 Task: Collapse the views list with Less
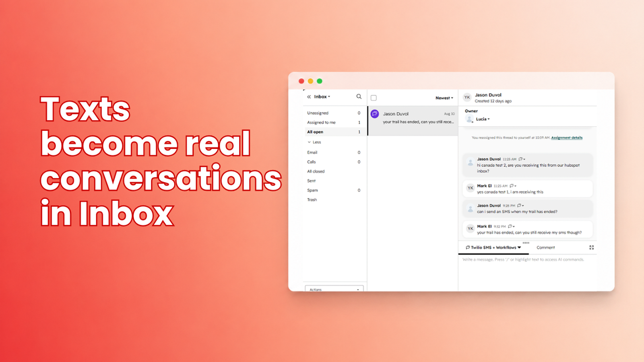(x=314, y=142)
